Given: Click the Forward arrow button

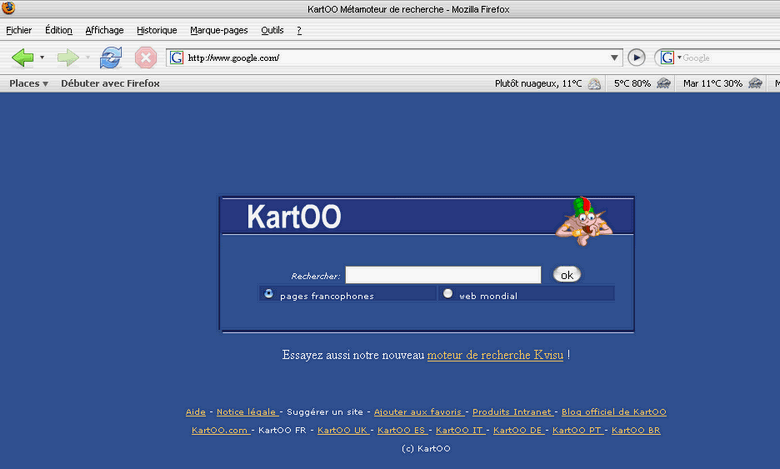Looking at the screenshot, I should pyautogui.click(x=68, y=58).
